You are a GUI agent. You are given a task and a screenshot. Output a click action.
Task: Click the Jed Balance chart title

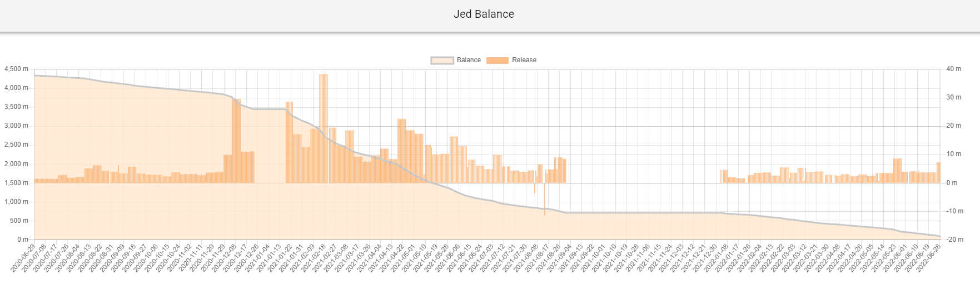tap(484, 14)
